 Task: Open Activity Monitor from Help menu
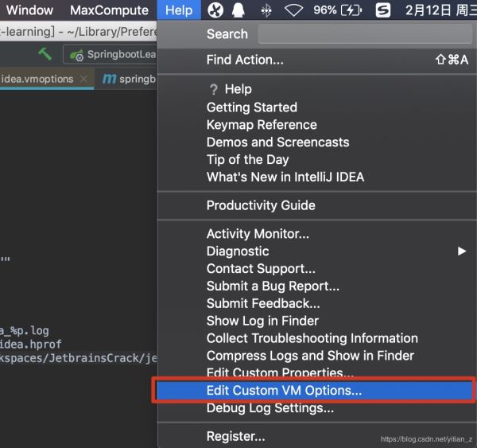258,234
